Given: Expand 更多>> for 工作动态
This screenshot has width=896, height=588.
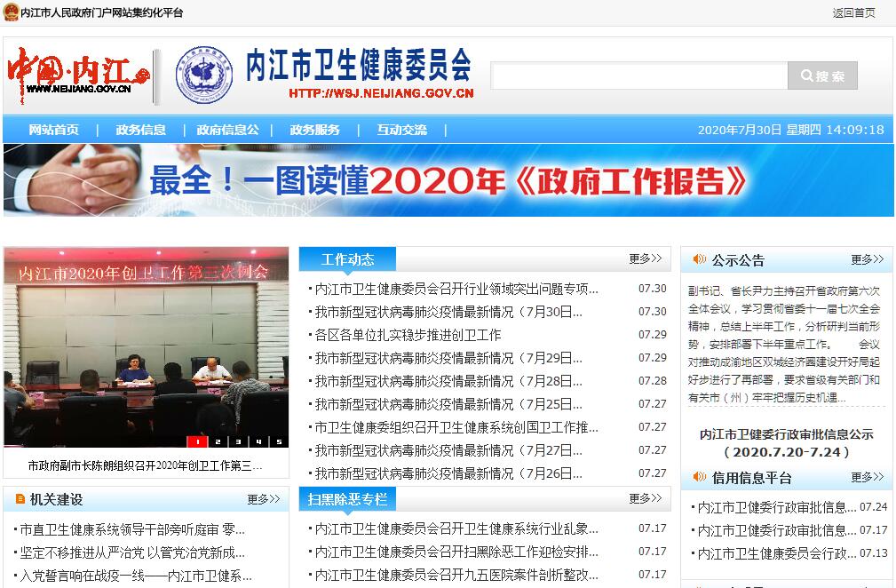Looking at the screenshot, I should pyautogui.click(x=646, y=258).
